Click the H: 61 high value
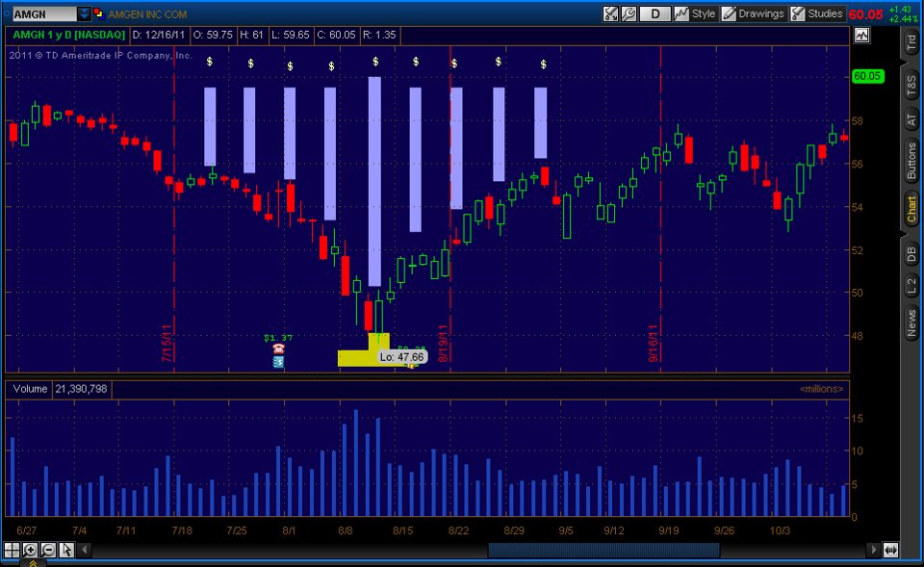Screen dimensions: 924x567 [251, 35]
